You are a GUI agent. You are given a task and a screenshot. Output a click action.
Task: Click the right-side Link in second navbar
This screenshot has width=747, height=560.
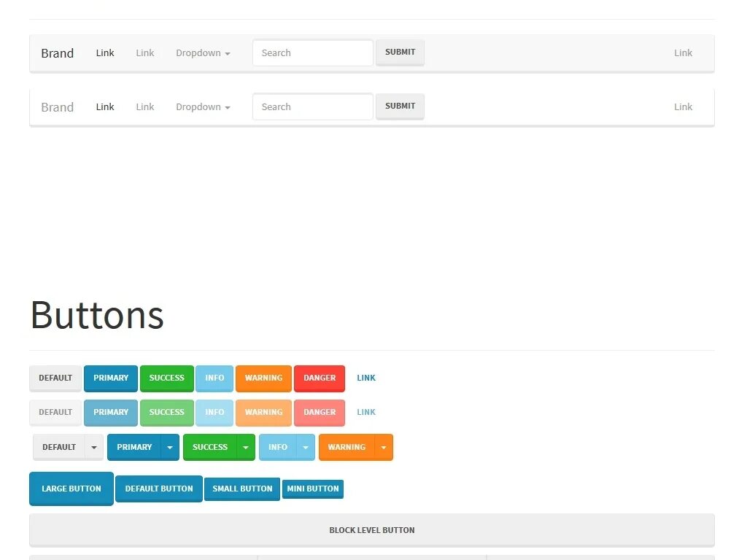coord(683,106)
